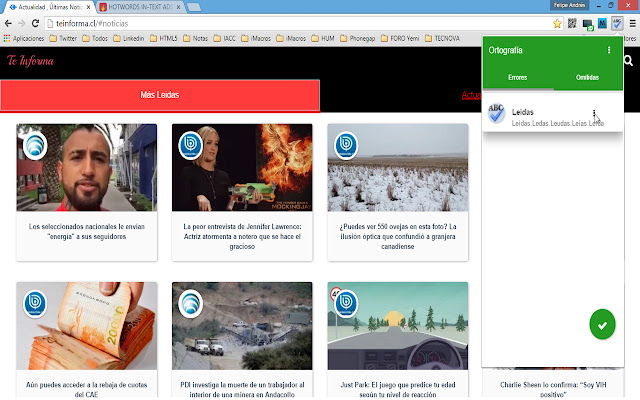Open the HTML5 bookmark folder
This screenshot has height=400, width=640.
[164, 38]
